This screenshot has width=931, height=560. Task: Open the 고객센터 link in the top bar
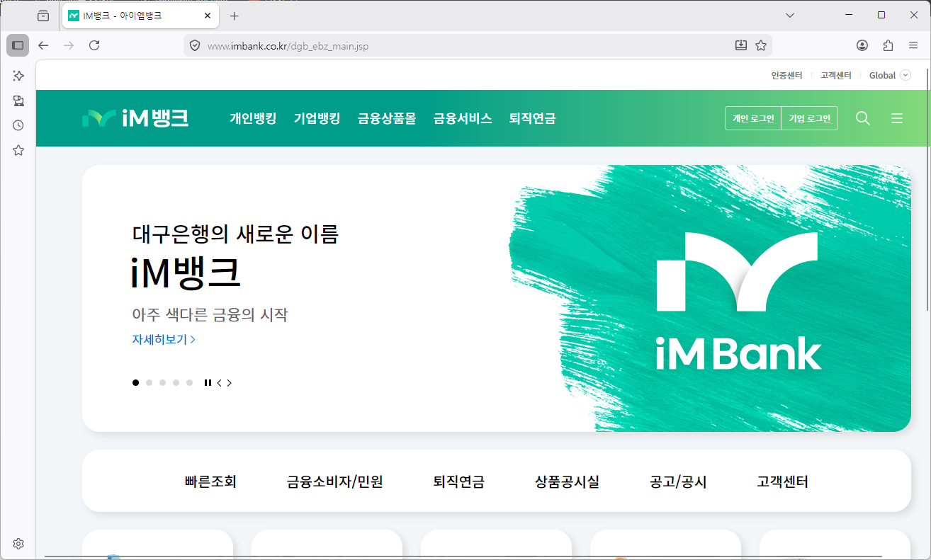[836, 75]
